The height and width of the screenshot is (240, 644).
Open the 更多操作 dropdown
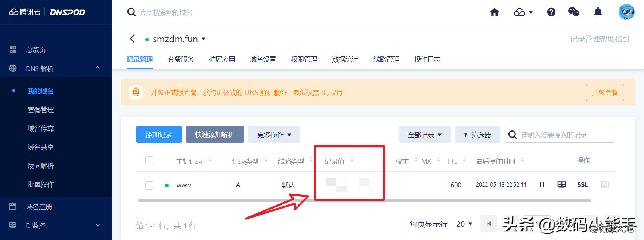[274, 135]
